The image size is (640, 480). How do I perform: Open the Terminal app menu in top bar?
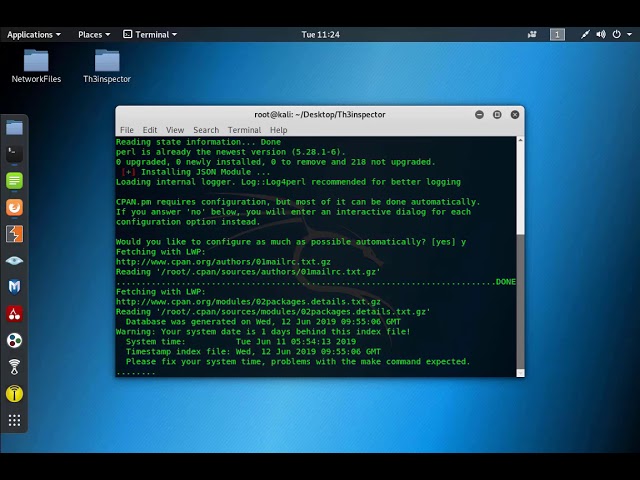click(150, 35)
